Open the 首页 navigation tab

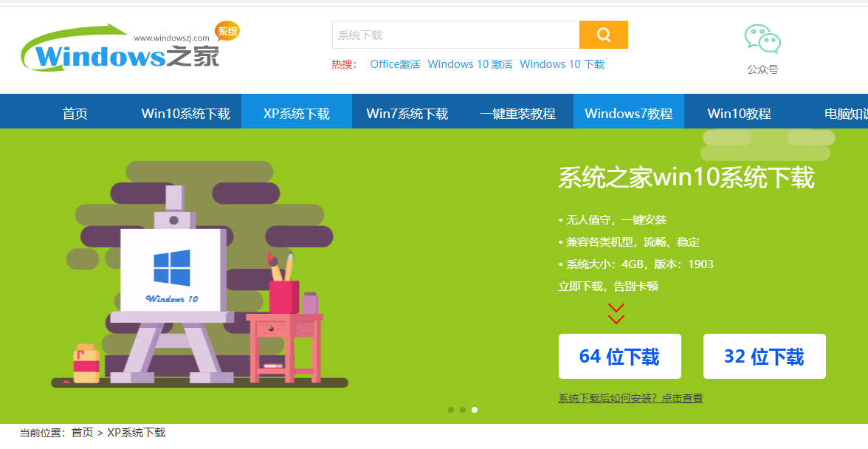point(75,114)
